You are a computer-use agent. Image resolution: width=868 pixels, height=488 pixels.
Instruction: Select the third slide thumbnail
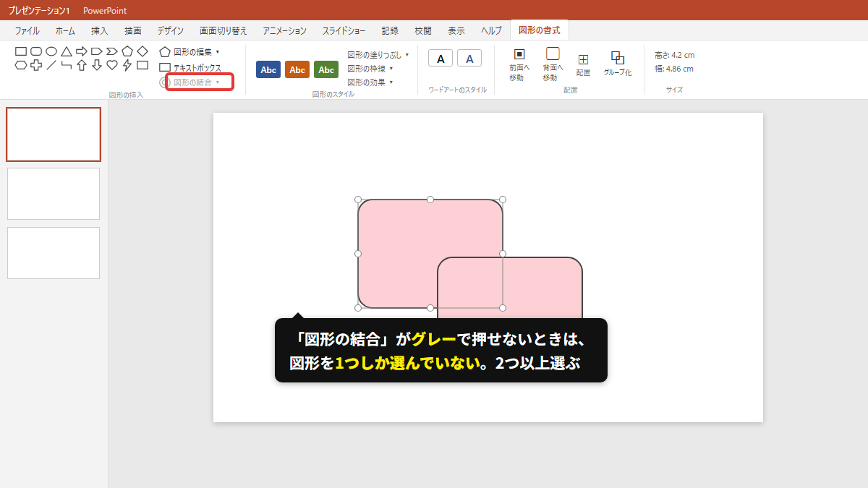tap(54, 253)
